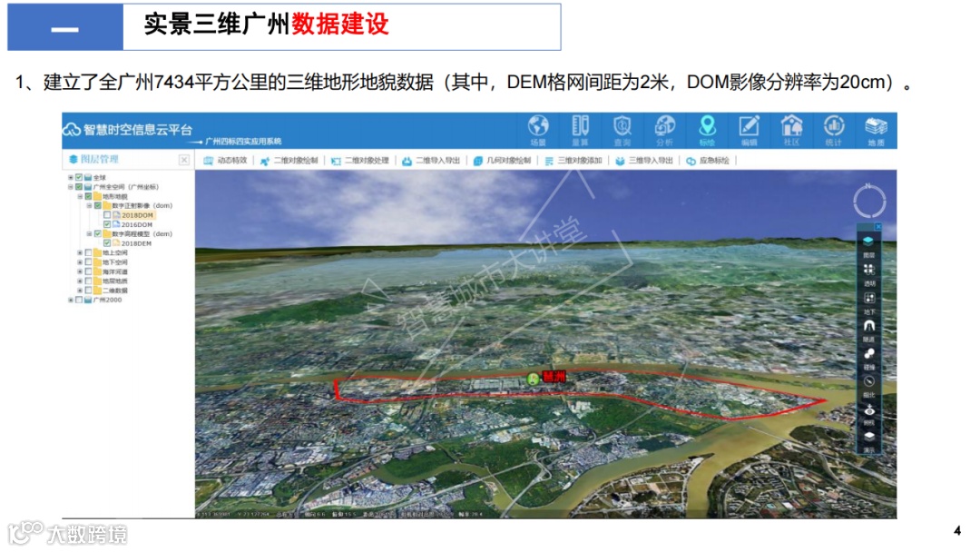The image size is (980, 552).
Task: Expand the 二维数据 tree node
Action: 80,291
